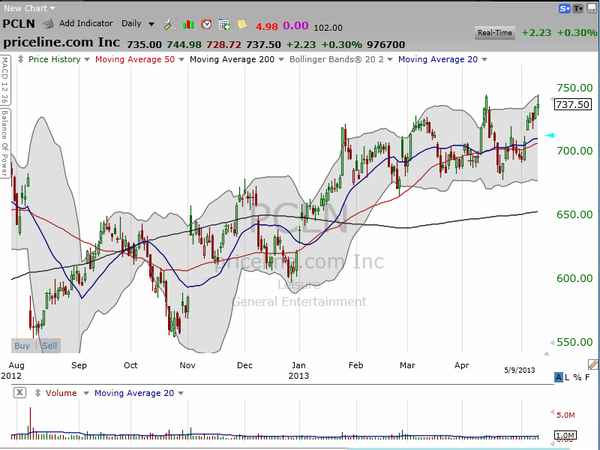Click the 102.00 value in toolbar
Screen dimensions: 600x450
[x=328, y=28]
